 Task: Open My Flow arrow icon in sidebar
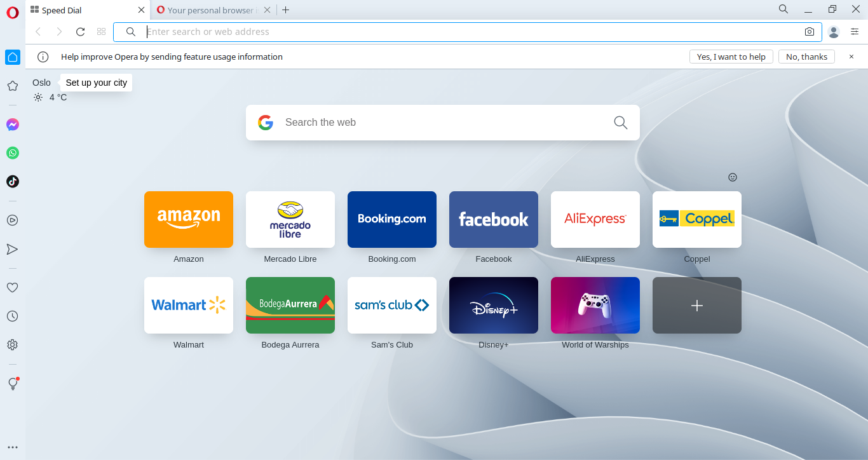13,249
